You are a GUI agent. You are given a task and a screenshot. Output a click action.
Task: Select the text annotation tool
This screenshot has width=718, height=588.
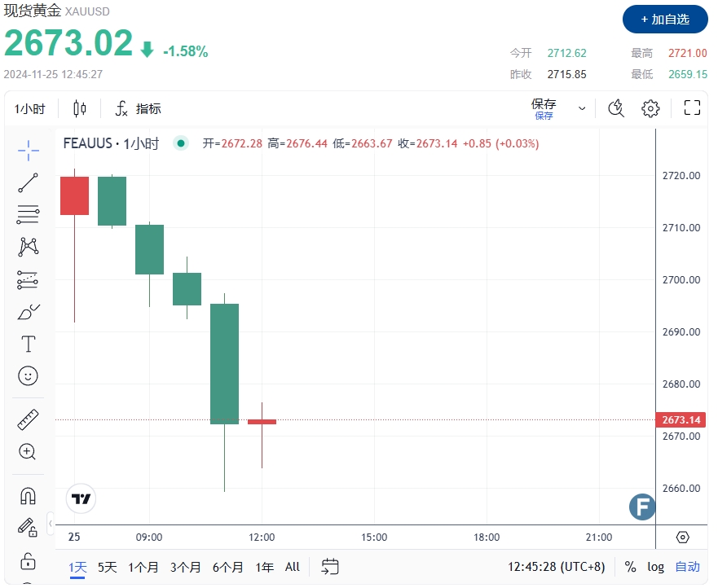click(x=29, y=344)
